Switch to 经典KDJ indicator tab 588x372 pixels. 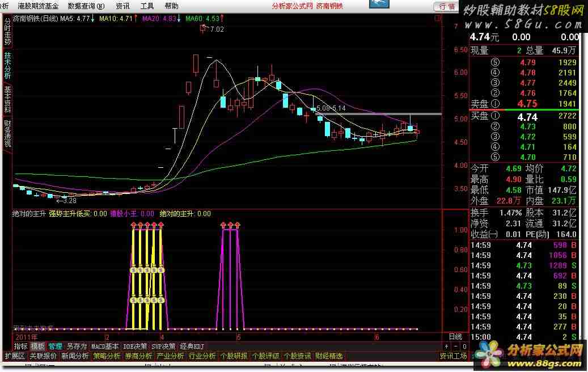192,346
